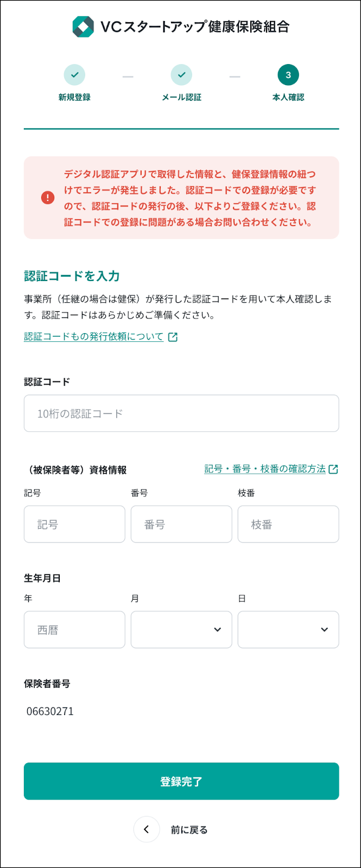This screenshot has width=361, height=868.
Task: Click into the 番号 input field
Action: (181, 525)
